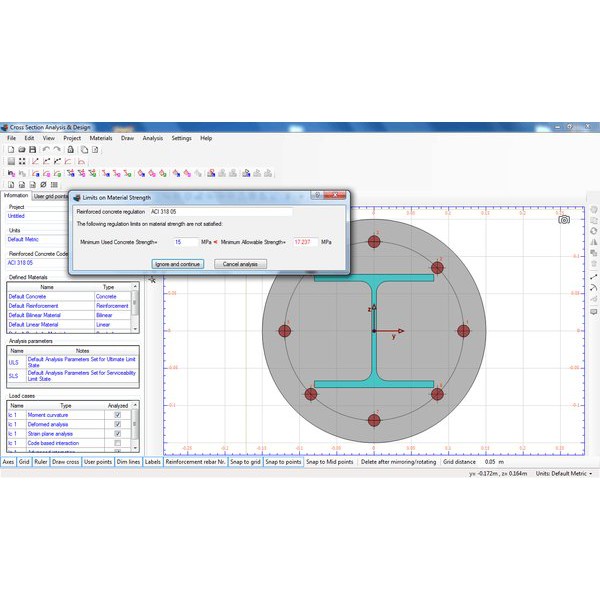Uncheck Moment curvature analyzed checkbox
This screenshot has height=600, width=600.
[118, 414]
